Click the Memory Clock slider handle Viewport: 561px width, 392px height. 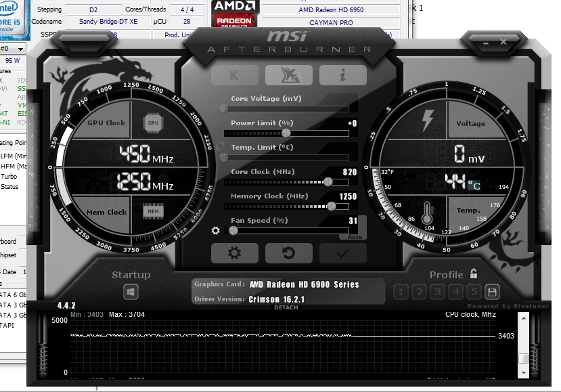pos(332,206)
